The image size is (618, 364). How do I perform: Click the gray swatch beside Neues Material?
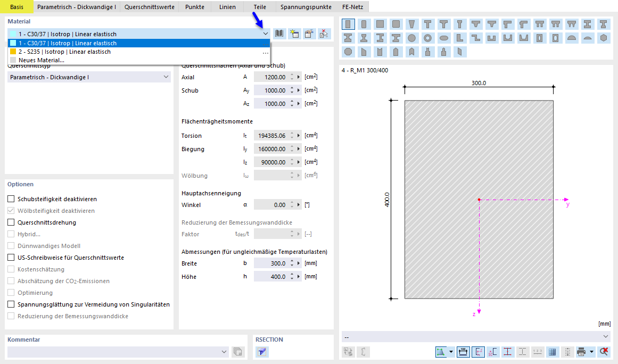[x=13, y=60]
